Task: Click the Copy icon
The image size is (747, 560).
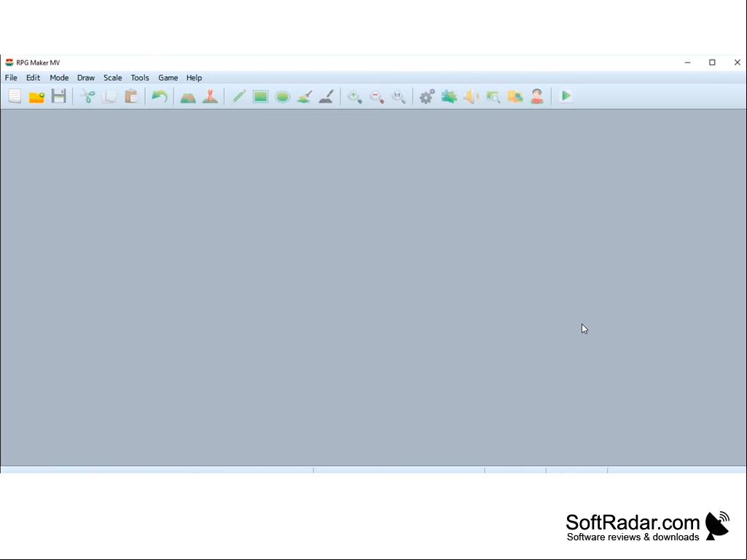Action: click(x=109, y=97)
